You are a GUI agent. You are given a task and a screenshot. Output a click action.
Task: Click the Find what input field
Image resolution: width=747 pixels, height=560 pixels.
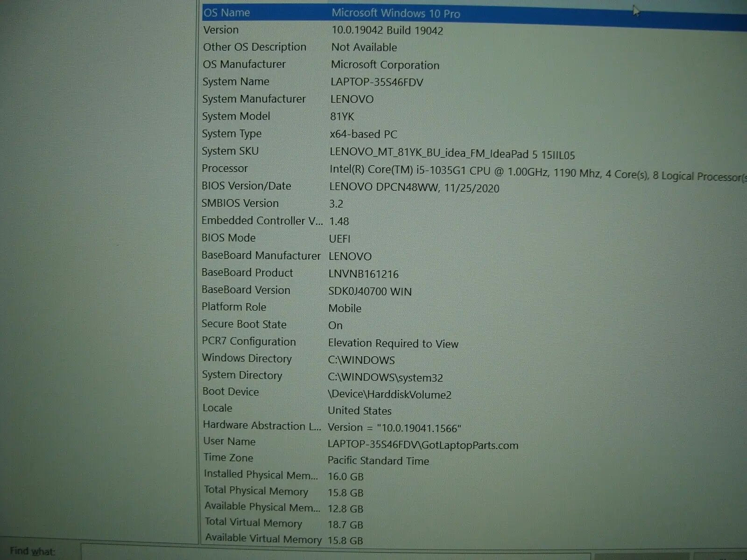pyautogui.click(x=336, y=553)
